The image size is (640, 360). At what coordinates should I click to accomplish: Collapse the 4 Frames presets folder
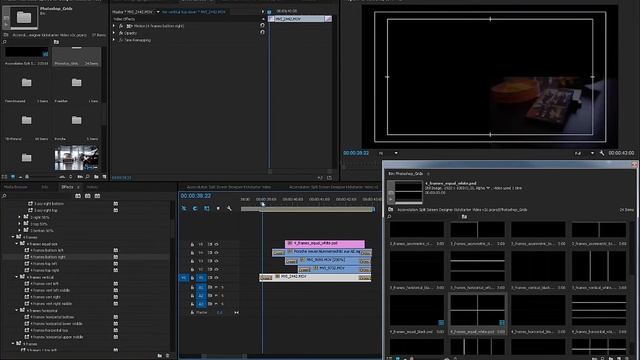[13, 237]
